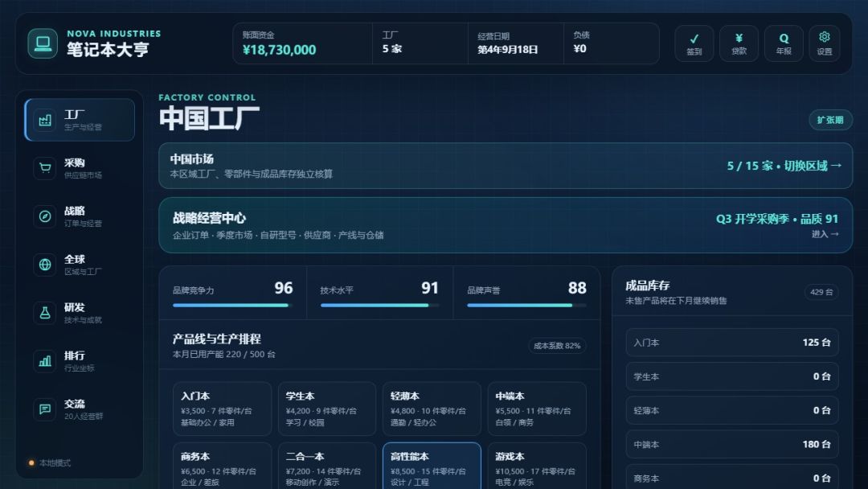Select the 学生本 product card
Viewport: 868px width, 489px height.
pyautogui.click(x=326, y=409)
